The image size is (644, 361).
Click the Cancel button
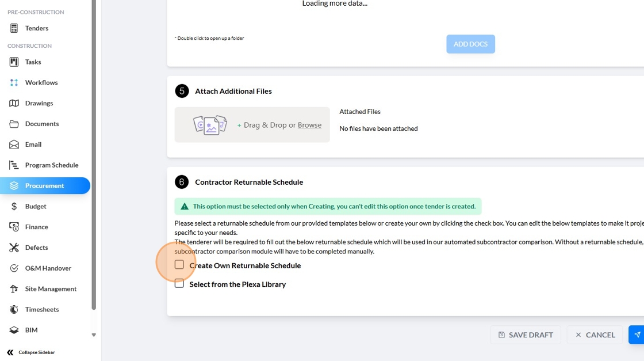click(x=595, y=335)
